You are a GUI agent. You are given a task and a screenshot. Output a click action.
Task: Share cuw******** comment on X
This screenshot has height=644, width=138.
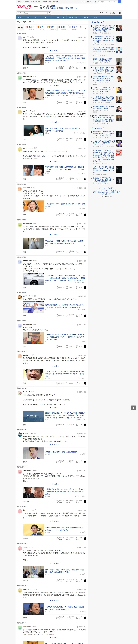coord(85,288)
